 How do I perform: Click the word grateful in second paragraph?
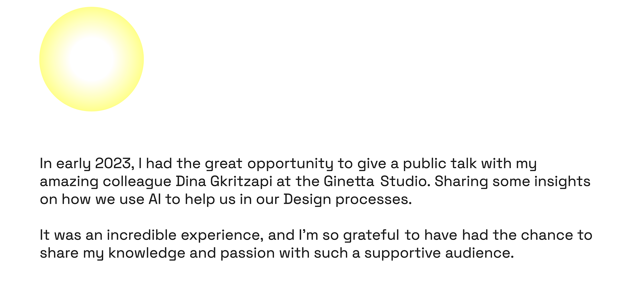click(x=371, y=235)
